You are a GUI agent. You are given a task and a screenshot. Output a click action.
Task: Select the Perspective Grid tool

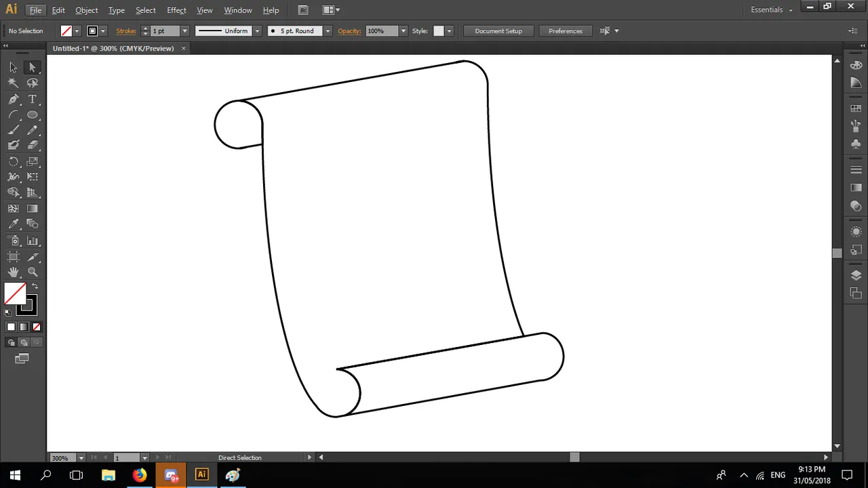pos(32,193)
